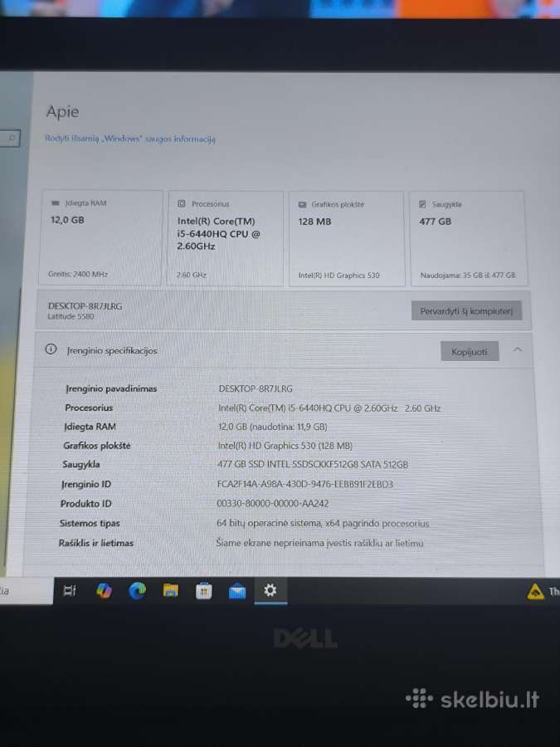
Task: Click the 477 GB SSD INTEL storage value
Action: pyautogui.click(x=313, y=465)
